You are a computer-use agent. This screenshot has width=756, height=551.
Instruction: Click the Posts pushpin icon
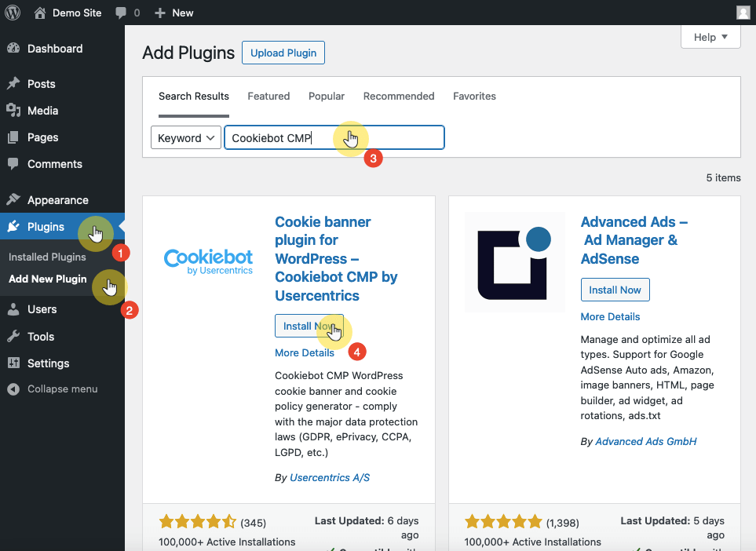[13, 83]
